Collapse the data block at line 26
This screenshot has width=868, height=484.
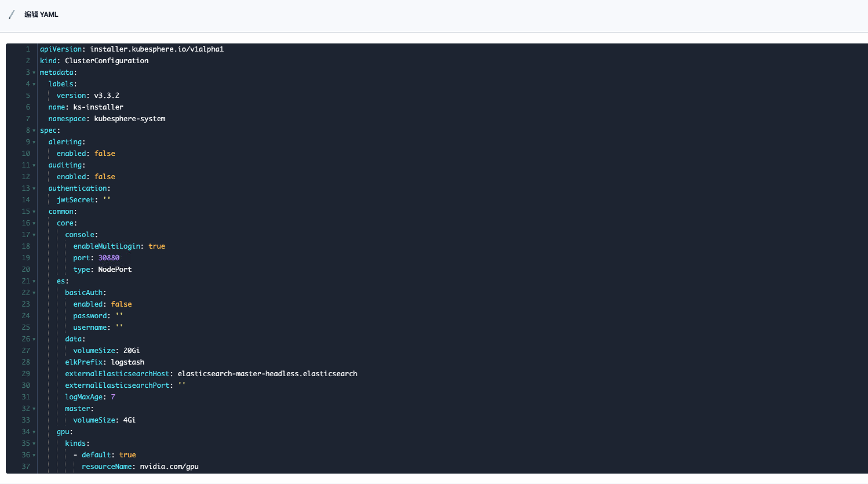click(x=34, y=339)
